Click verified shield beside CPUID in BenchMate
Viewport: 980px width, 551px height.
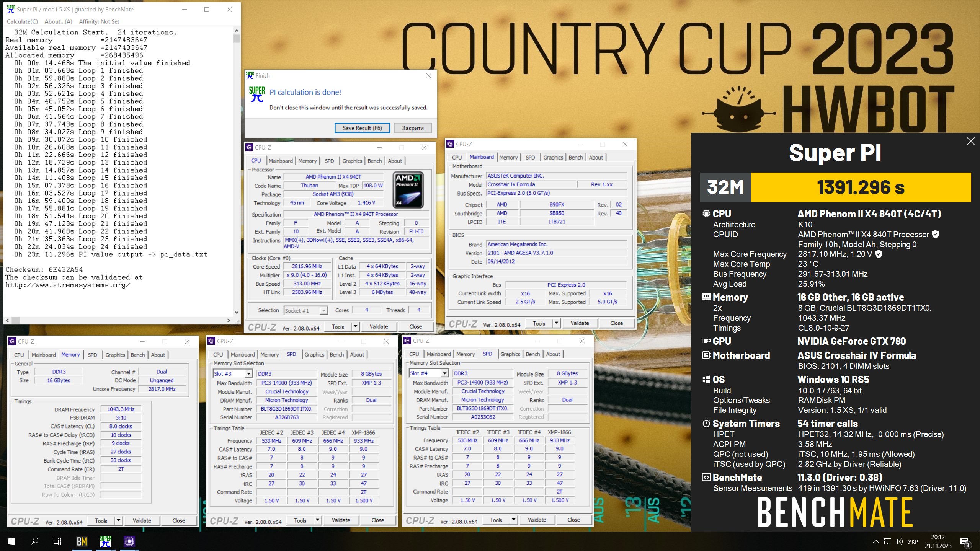click(935, 234)
